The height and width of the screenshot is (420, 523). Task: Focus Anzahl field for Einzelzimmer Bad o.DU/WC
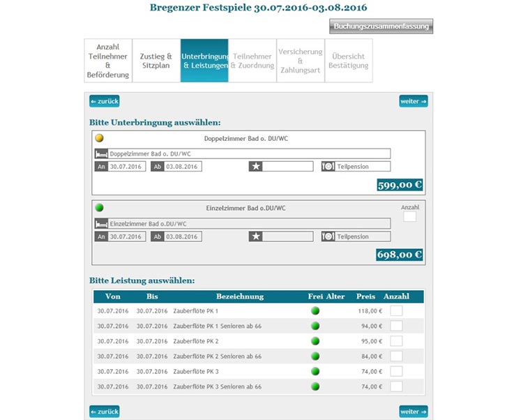pyautogui.click(x=410, y=217)
